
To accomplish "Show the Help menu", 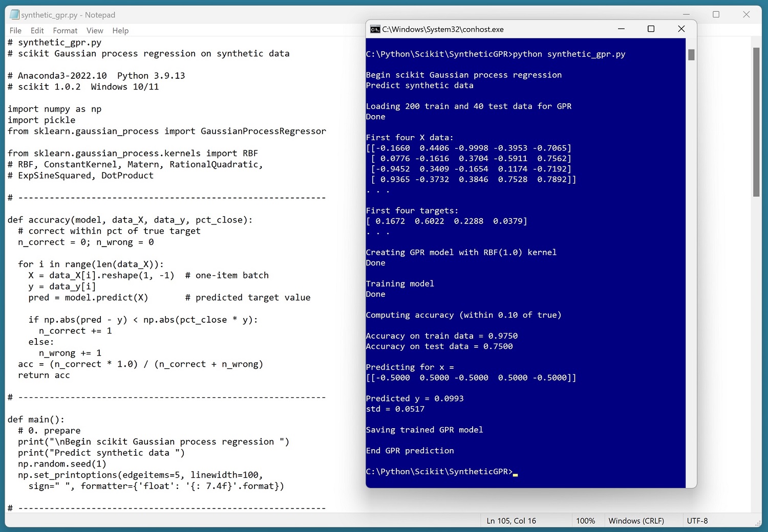I will [120, 31].
